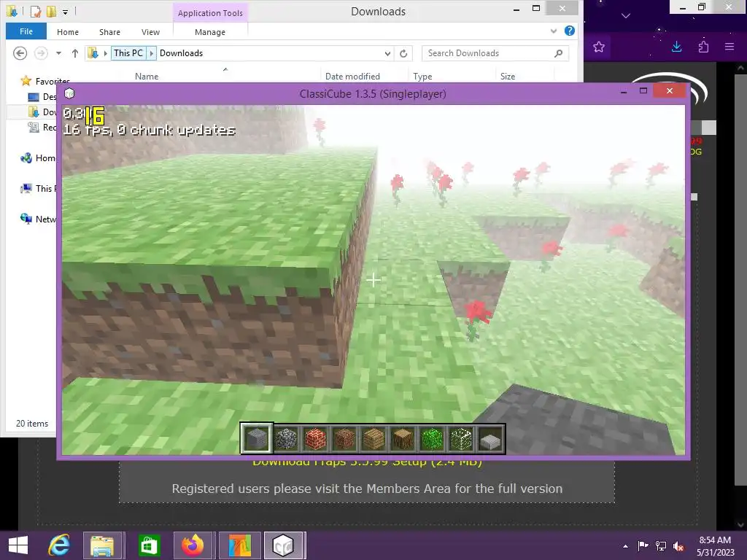Click the fps and chunk updates text
747x560 pixels.
pyautogui.click(x=149, y=130)
